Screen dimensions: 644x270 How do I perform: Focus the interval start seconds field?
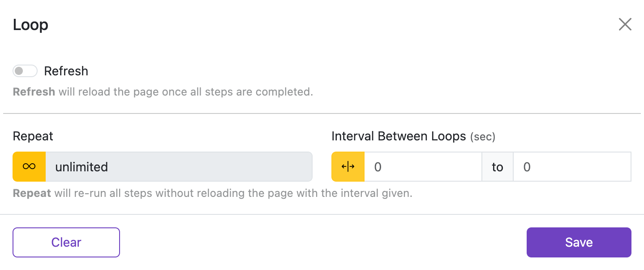point(423,167)
